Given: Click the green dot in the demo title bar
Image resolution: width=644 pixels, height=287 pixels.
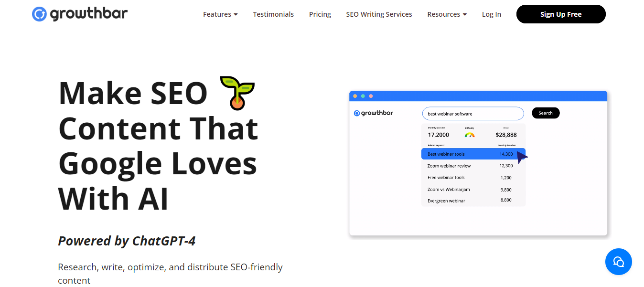Looking at the screenshot, I should (x=363, y=96).
